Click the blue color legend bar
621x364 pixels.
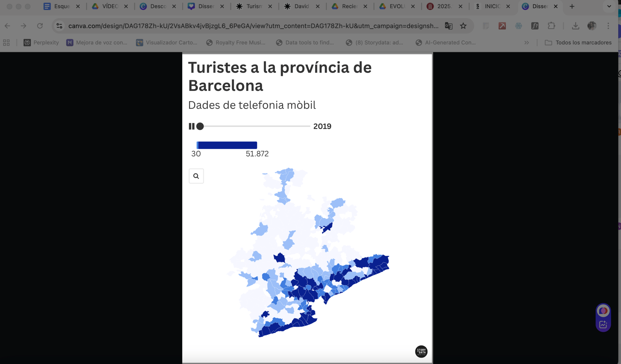click(x=227, y=145)
